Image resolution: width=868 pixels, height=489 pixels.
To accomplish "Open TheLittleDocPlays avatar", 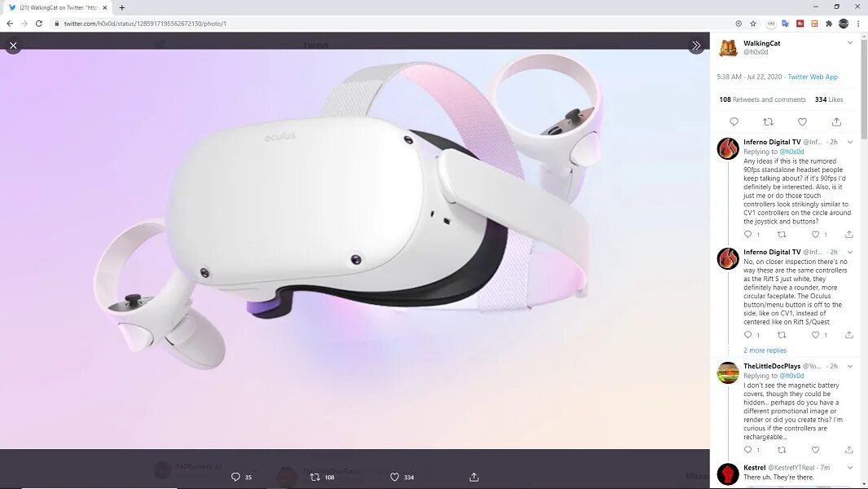I will pyautogui.click(x=728, y=372).
